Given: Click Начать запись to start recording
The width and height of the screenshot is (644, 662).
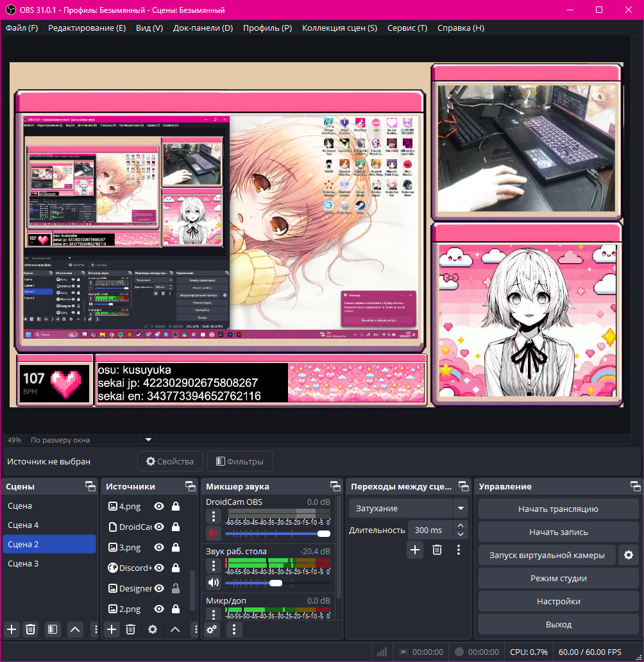Looking at the screenshot, I should coord(558,532).
